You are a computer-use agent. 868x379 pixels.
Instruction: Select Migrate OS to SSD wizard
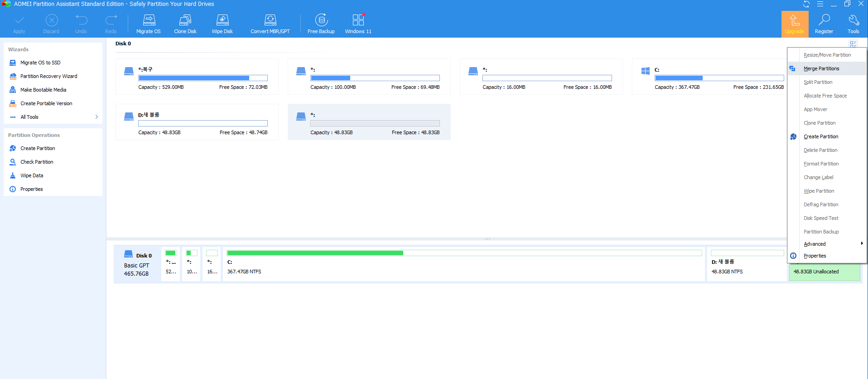pos(40,63)
